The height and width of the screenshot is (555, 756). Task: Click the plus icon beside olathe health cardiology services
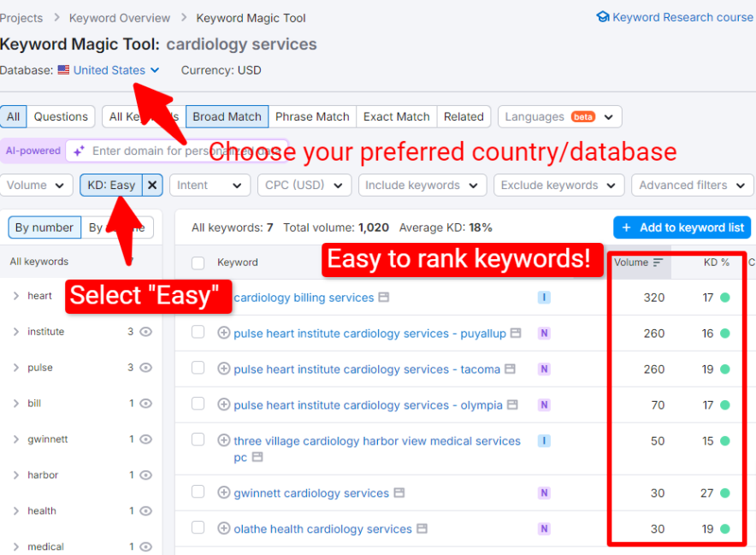[x=224, y=528]
